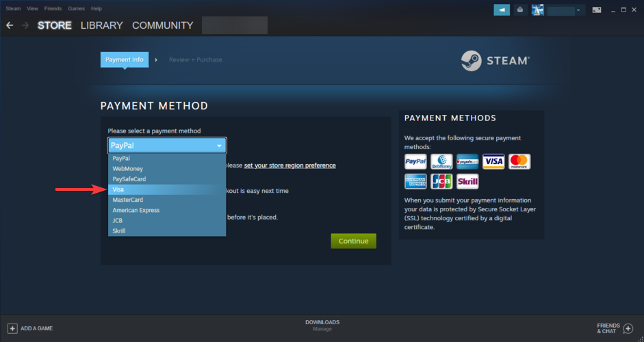The height and width of the screenshot is (342, 644).
Task: Go to the STORE tab
Action: coord(55,25)
